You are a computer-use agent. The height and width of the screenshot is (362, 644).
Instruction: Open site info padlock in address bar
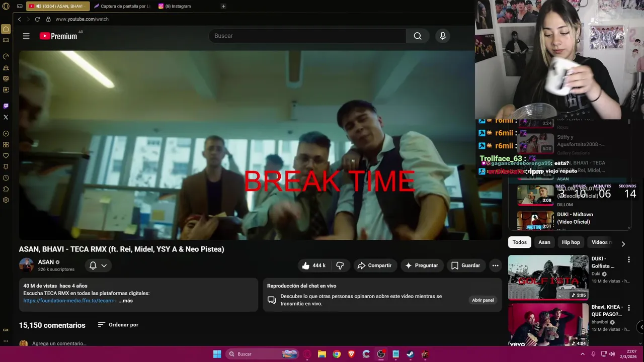48,19
